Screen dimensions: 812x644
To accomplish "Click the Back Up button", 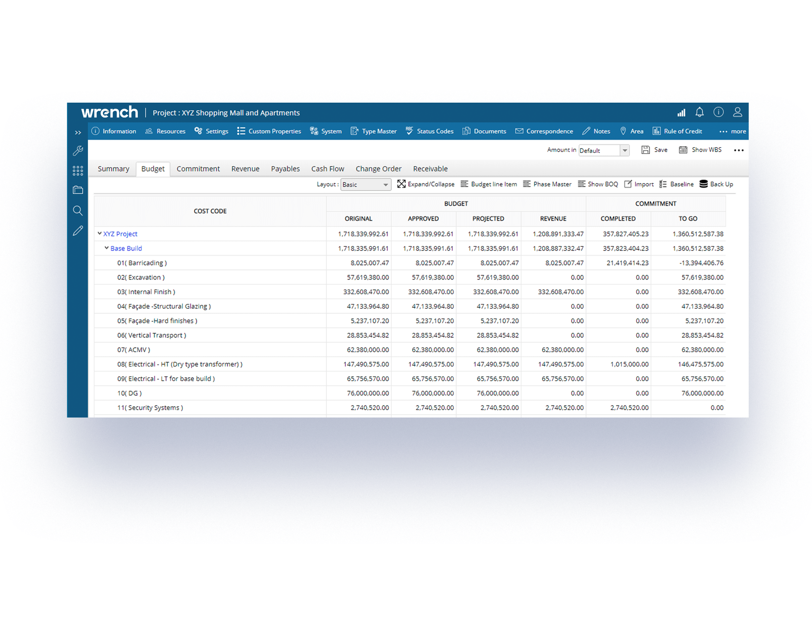I will (716, 184).
